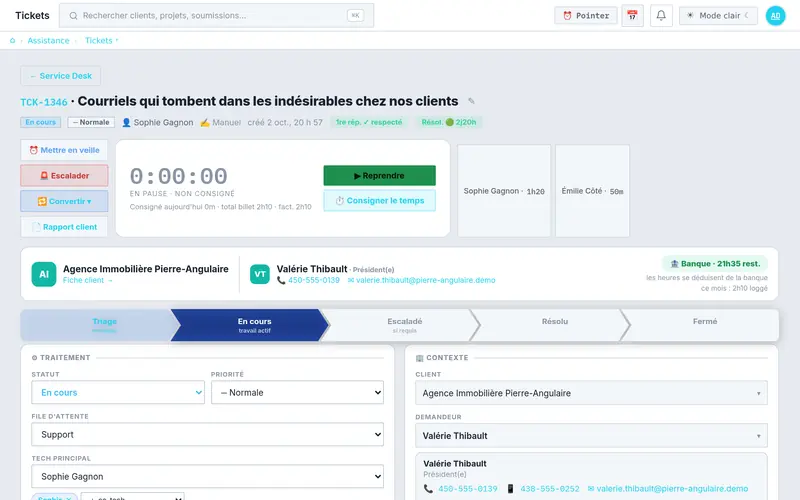
Task: Open the notifications bell
Action: pyautogui.click(x=661, y=15)
